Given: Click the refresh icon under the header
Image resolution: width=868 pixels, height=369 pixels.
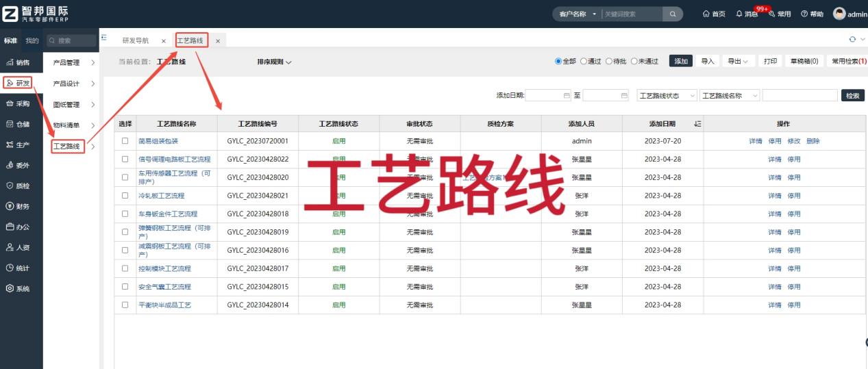Looking at the screenshot, I should (x=852, y=40).
